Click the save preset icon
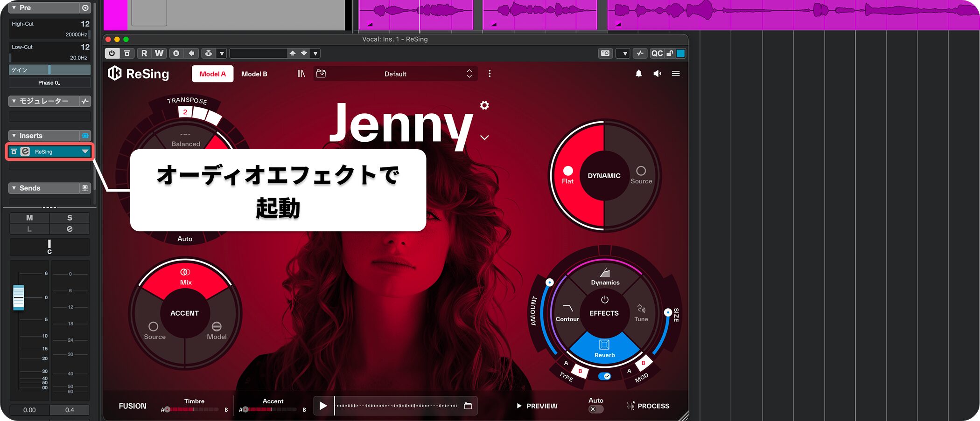Image resolution: width=980 pixels, height=421 pixels. [321, 74]
